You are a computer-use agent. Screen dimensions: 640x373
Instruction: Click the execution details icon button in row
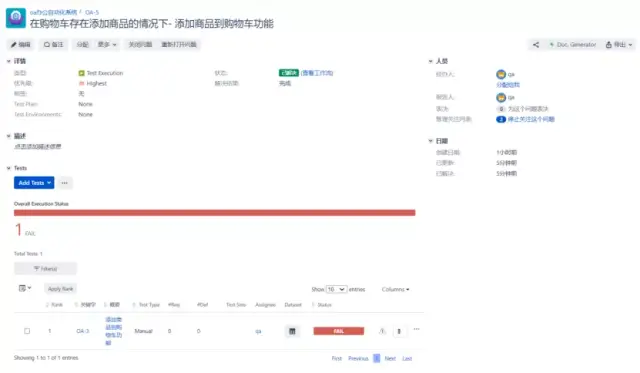tap(399, 331)
